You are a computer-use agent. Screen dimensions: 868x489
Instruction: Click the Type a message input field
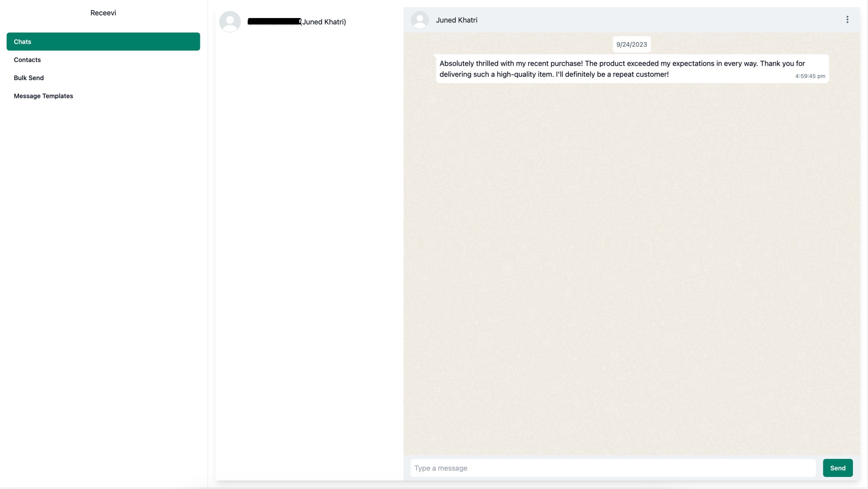(x=612, y=468)
